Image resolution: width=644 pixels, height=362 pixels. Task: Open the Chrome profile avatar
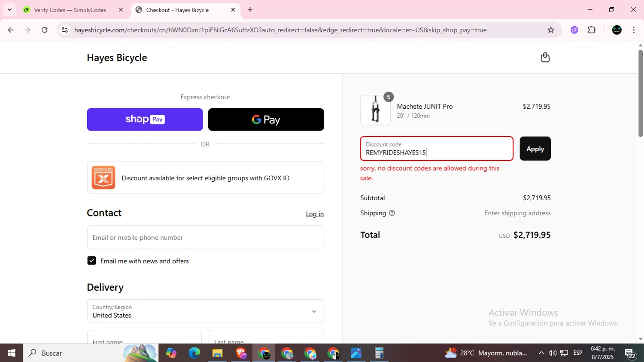point(617,30)
